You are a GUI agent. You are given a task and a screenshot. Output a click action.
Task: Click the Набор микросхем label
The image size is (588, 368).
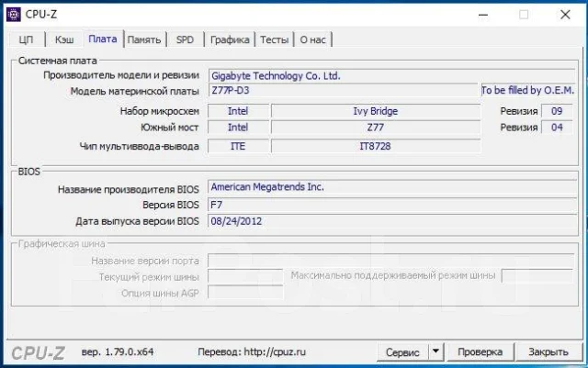tap(159, 111)
